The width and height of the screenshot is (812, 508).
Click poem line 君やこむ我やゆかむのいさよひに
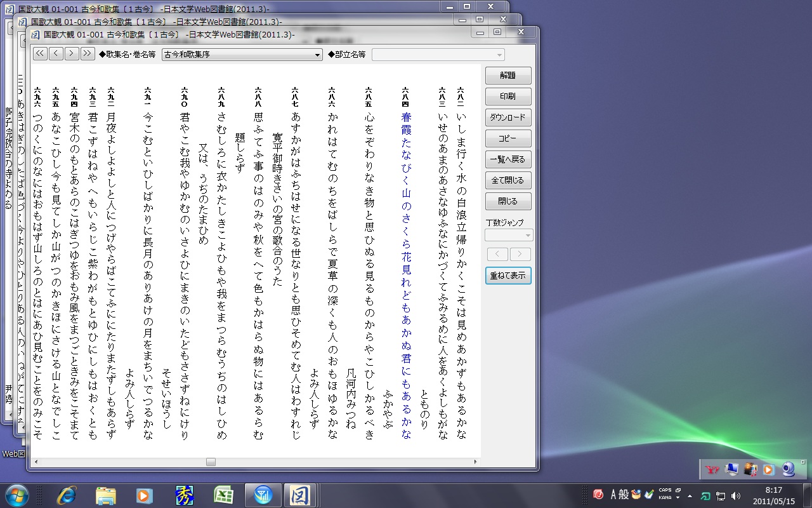[185, 276]
